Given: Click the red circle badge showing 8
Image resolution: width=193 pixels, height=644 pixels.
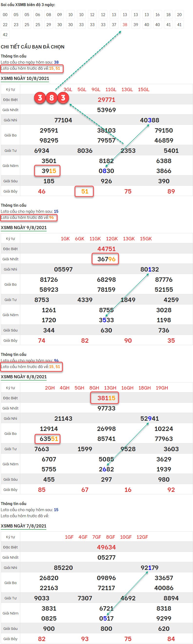Looking at the screenshot, I should (51, 98).
